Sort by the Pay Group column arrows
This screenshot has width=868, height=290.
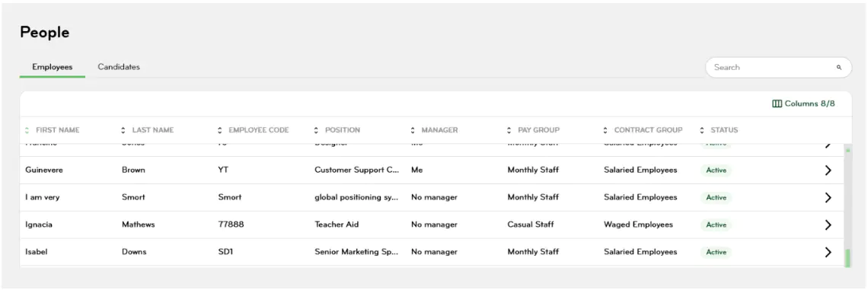pos(509,130)
